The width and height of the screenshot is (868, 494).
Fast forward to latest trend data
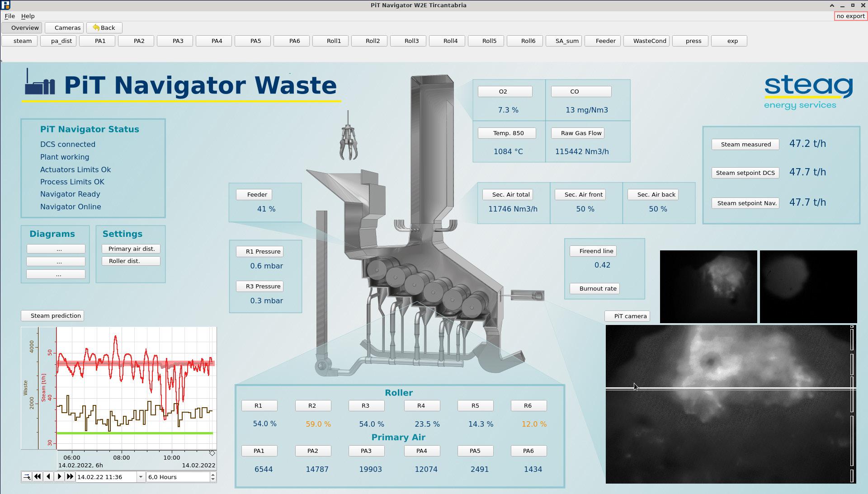pyautogui.click(x=70, y=477)
